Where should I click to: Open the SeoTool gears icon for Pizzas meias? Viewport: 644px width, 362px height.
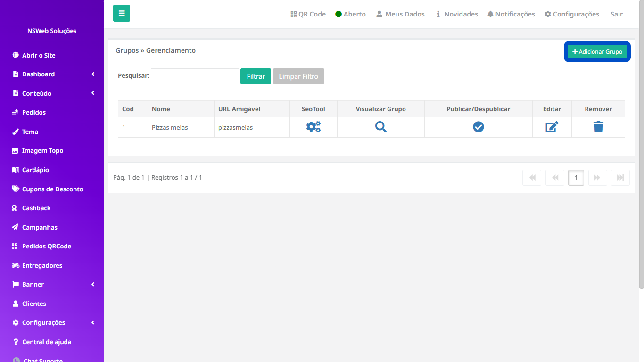click(314, 127)
